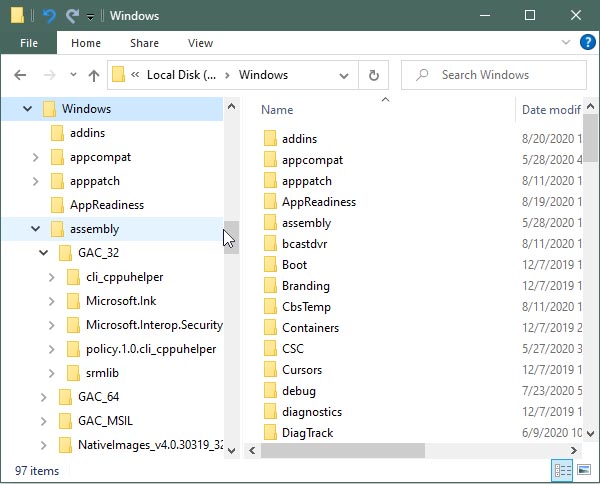Expand Microsoft.Ink tree node
The image size is (600, 484).
click(x=52, y=301)
